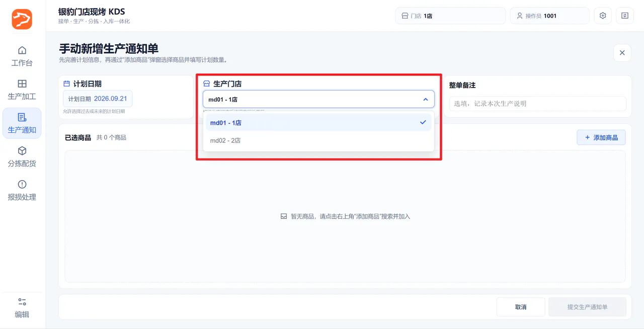This screenshot has width=644, height=329.
Task: Open 报损处理 sidebar section
Action: point(22,190)
